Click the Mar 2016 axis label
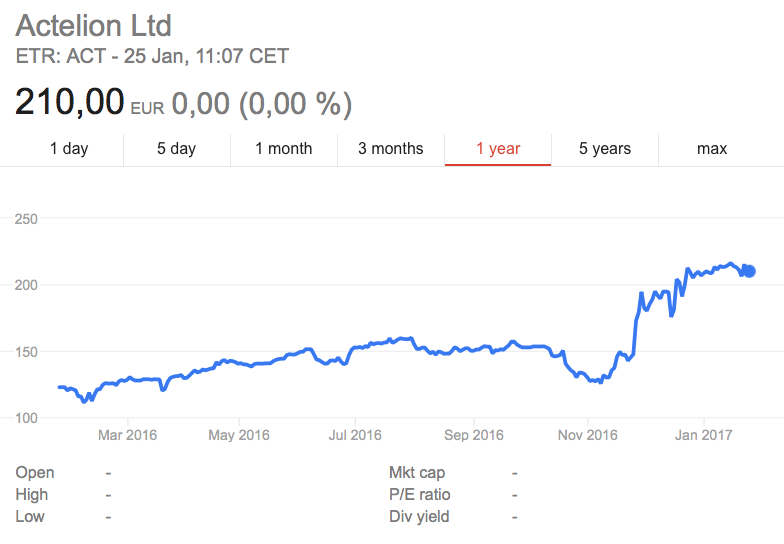784x544 pixels. pos(128,435)
